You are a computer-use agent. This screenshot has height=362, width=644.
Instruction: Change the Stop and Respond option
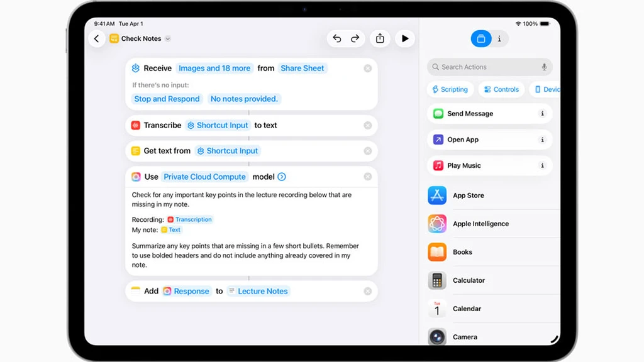[x=167, y=99]
